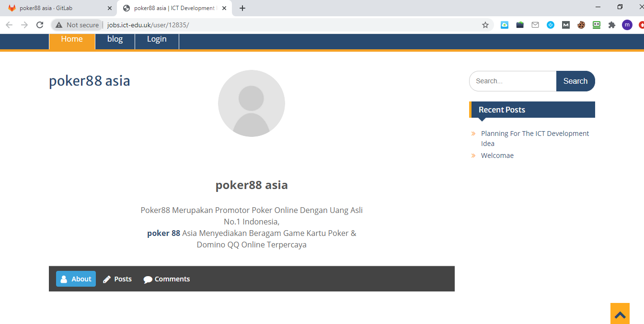Viewport: 644px width, 324px height.
Task: Open a new browser tab
Action: 242,8
